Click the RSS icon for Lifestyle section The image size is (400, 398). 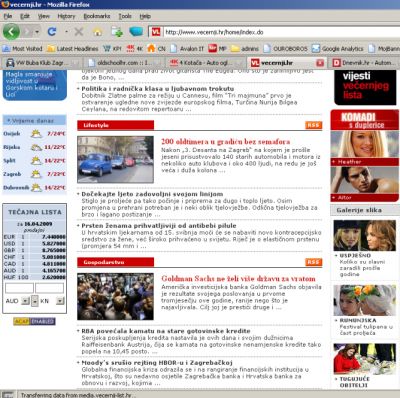point(313,125)
